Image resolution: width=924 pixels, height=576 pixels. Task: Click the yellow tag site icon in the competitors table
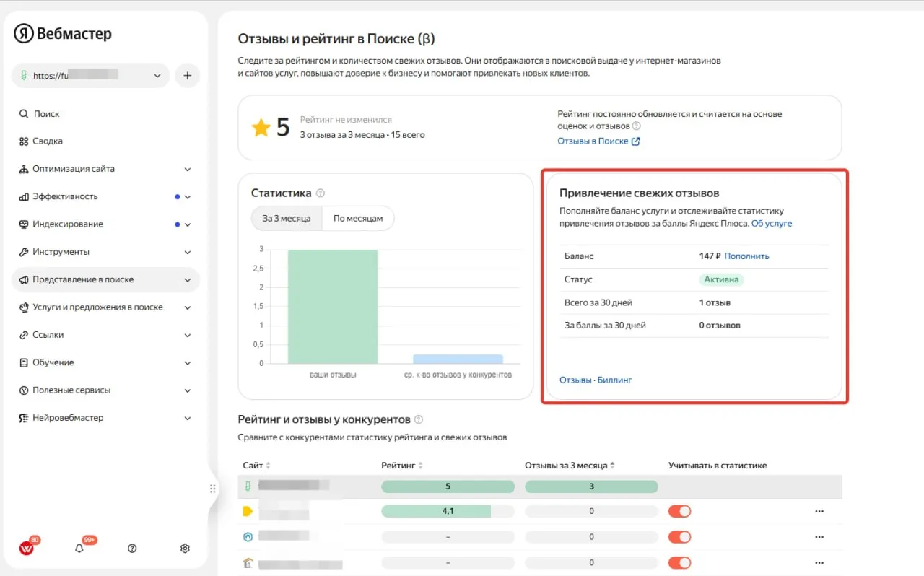coord(248,511)
